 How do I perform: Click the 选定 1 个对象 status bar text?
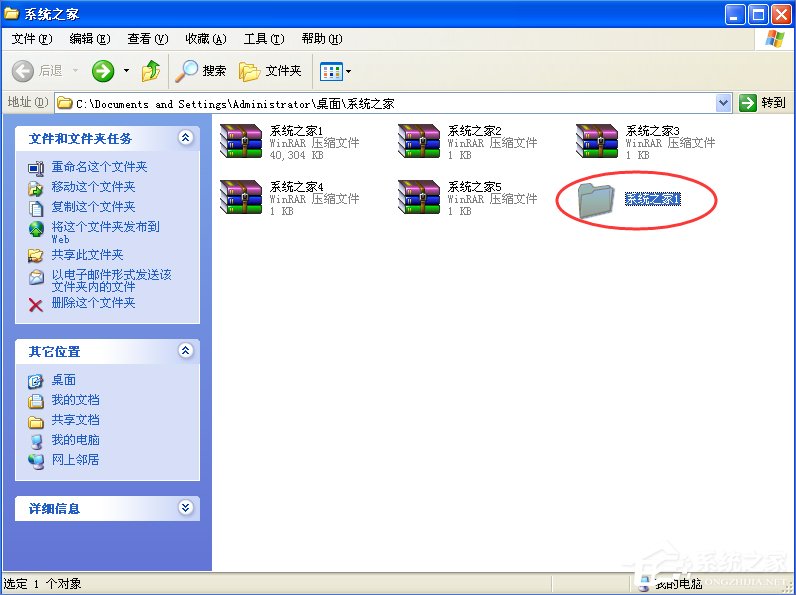pos(43,584)
